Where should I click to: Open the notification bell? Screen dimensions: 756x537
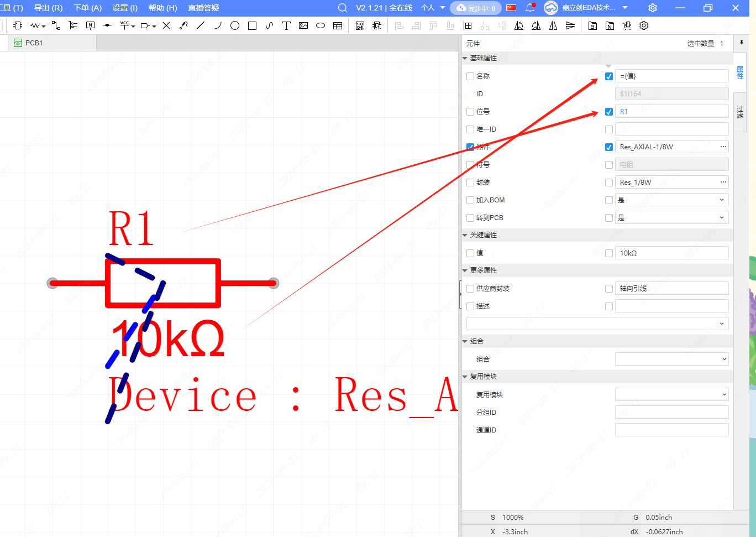click(530, 8)
